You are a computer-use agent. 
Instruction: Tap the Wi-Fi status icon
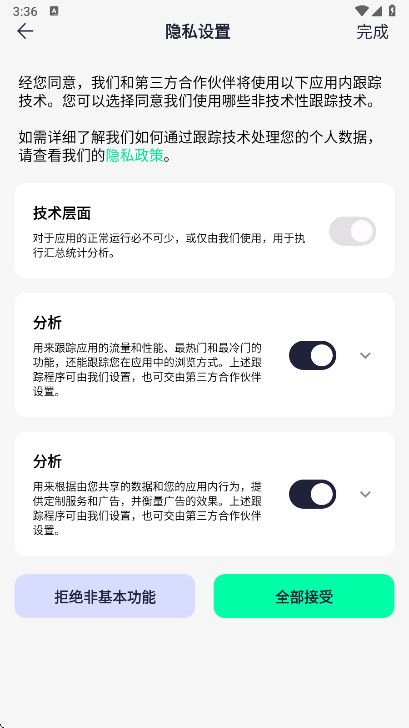[x=361, y=10]
